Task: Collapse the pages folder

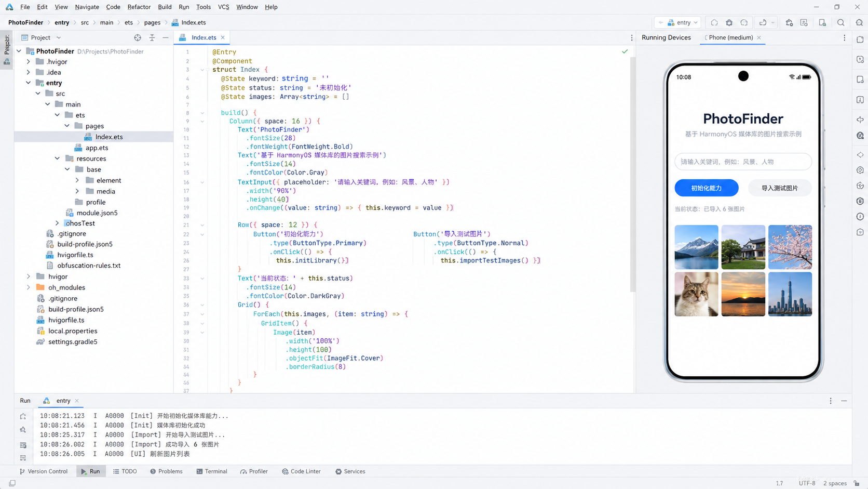Action: [x=67, y=126]
